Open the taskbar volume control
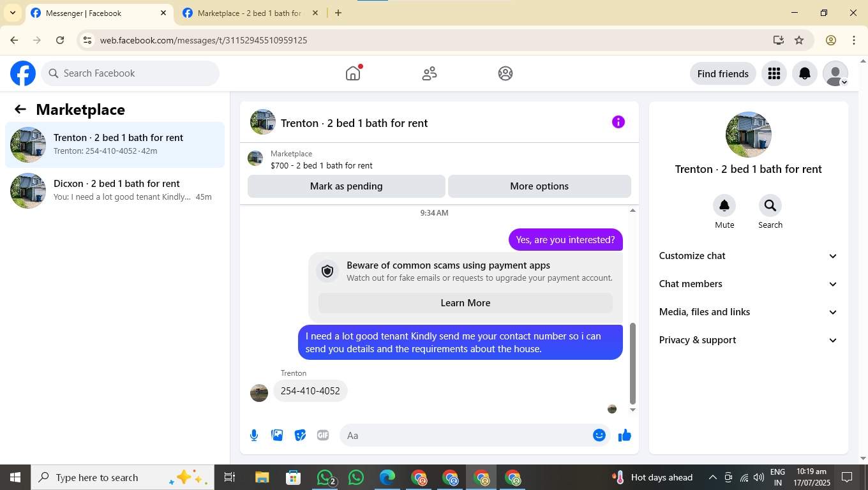Viewport: 868px width, 490px height. click(x=759, y=477)
